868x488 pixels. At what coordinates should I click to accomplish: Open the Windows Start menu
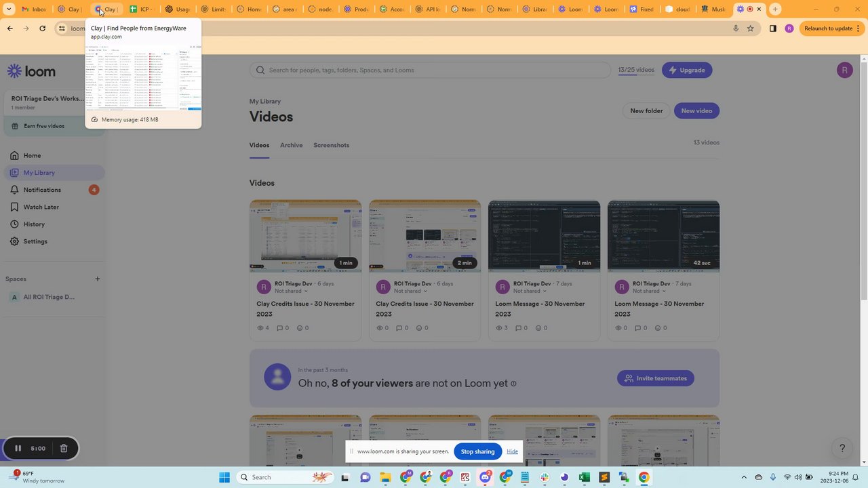(224, 477)
